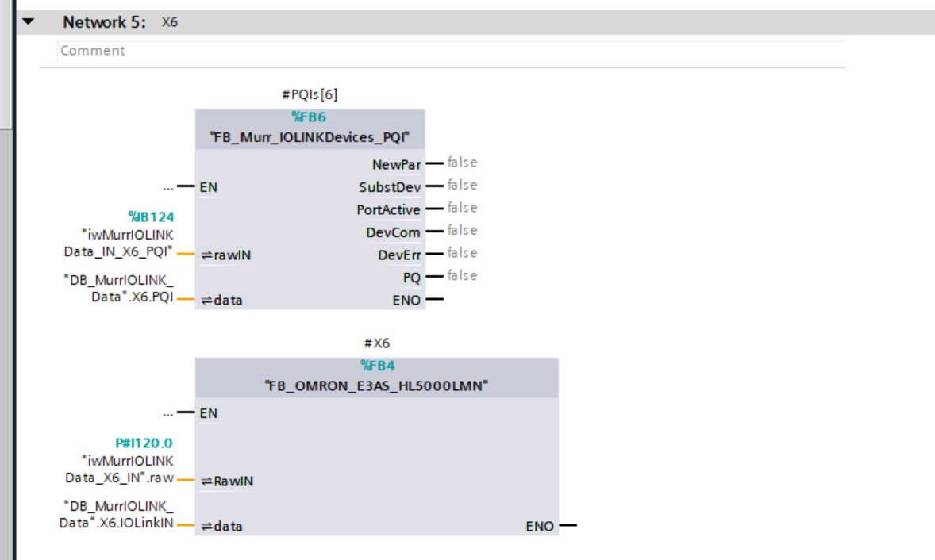Click the false value next to DevCom
The width and height of the screenshot is (935, 560).
coord(462,230)
